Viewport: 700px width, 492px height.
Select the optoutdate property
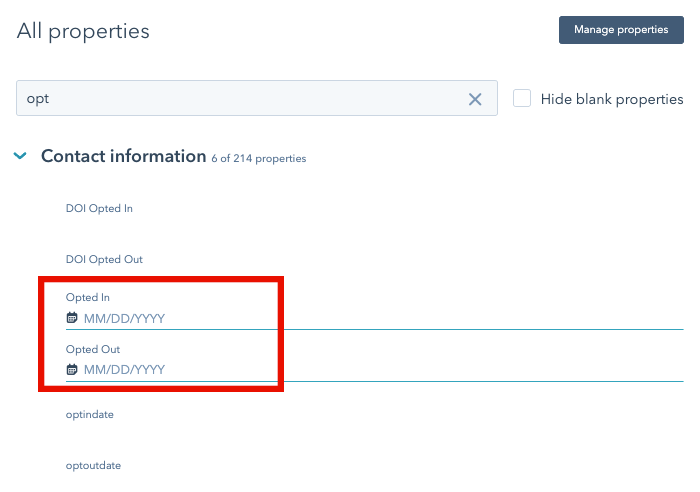[x=93, y=466]
